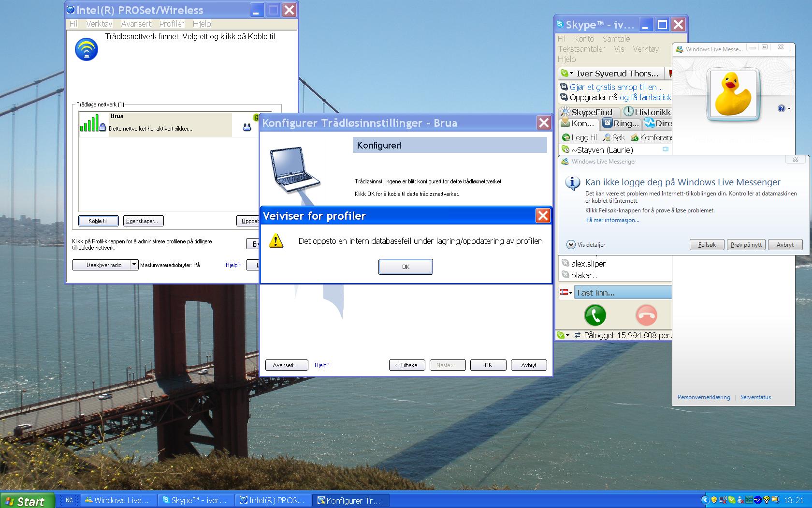Open the Avansert menu in Intel PROSet/Wireless
812x508 pixels.
(136, 24)
